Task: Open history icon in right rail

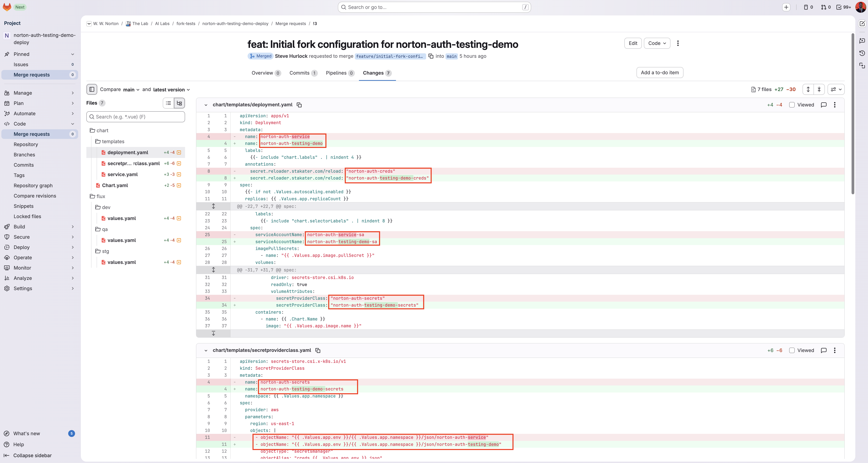Action: (x=862, y=53)
